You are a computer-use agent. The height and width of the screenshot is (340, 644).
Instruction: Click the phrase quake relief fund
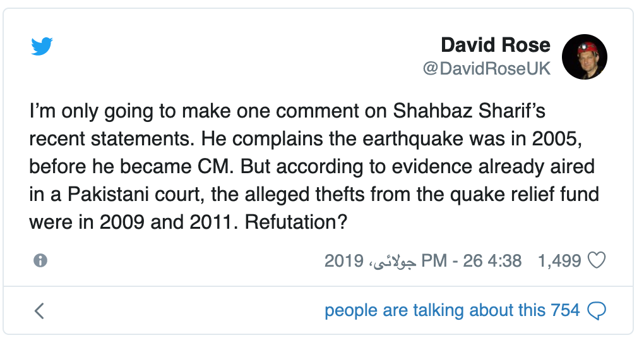click(525, 195)
